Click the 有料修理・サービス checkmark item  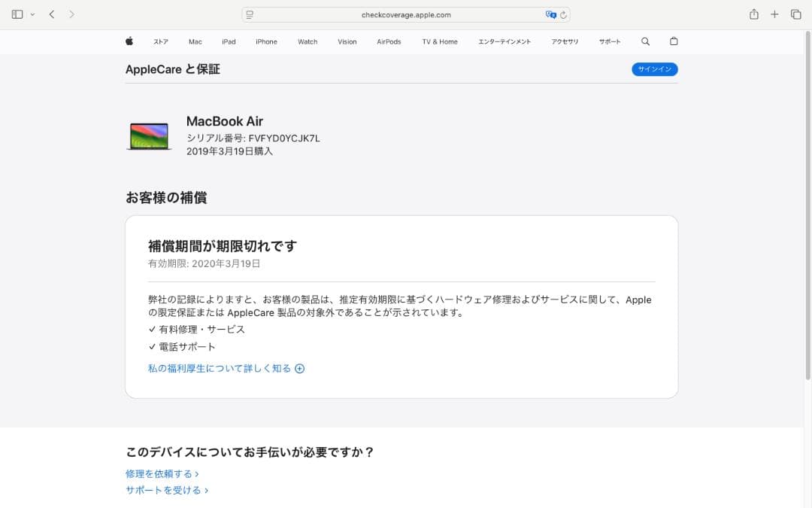click(x=197, y=330)
